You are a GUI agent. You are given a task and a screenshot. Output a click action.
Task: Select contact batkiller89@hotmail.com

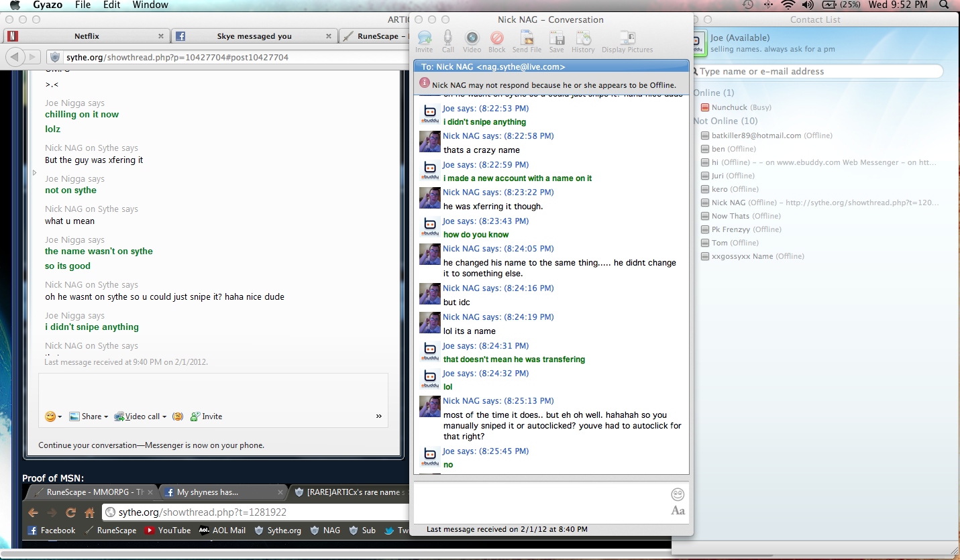(767, 135)
